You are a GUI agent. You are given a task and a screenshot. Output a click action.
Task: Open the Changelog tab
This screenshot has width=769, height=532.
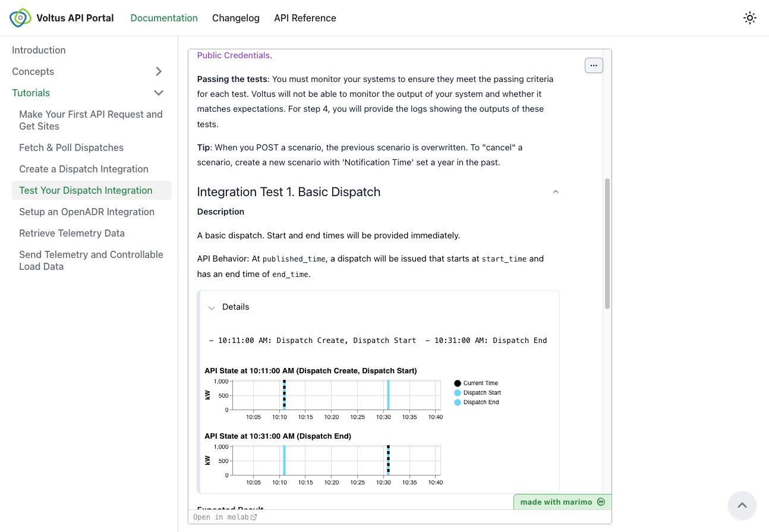236,18
